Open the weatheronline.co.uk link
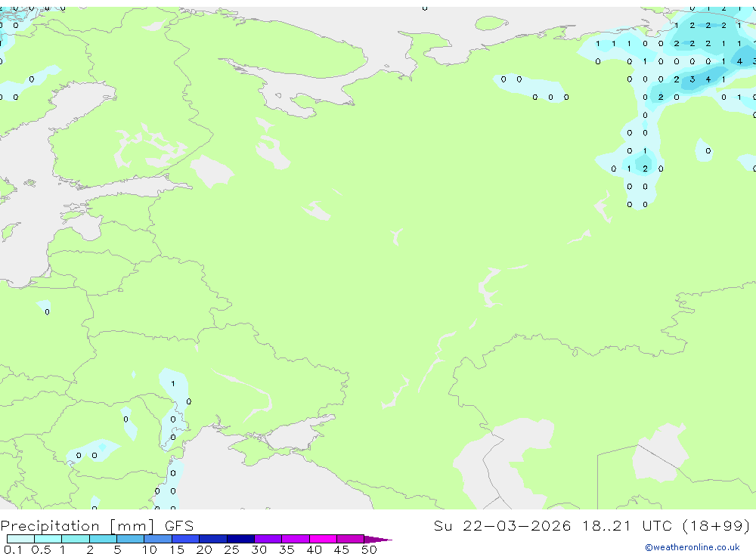This screenshot has height=554, width=756. coord(692,547)
